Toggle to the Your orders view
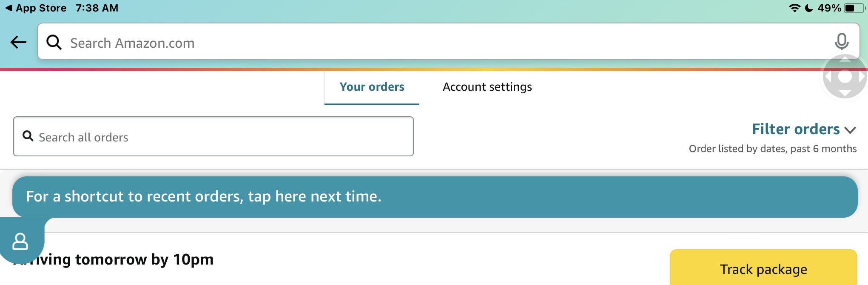The height and width of the screenshot is (285, 868). (x=371, y=87)
